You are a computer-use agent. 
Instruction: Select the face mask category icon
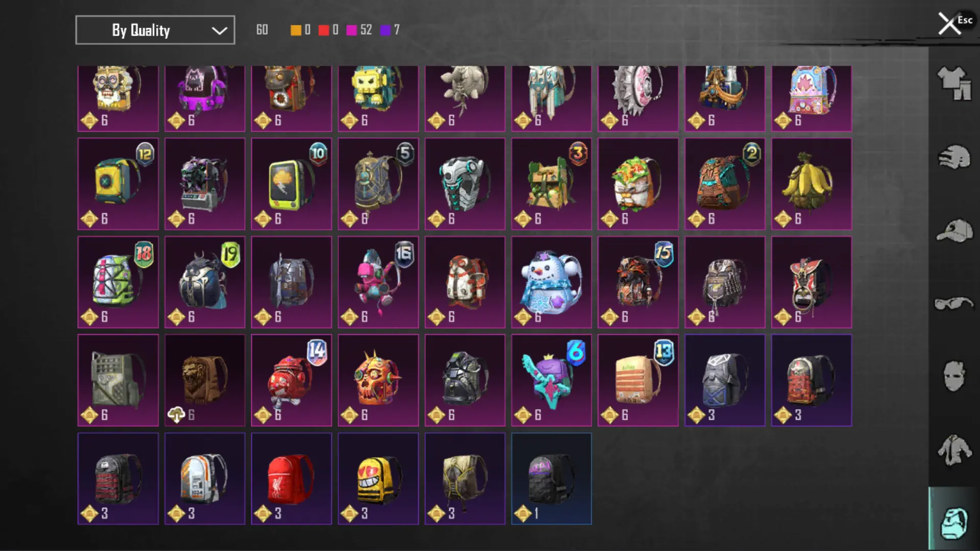pyautogui.click(x=954, y=377)
